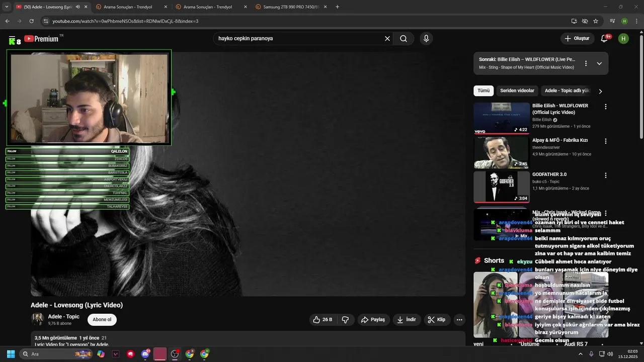Open volume control in system tray
644x362 pixels.
[x=610, y=354]
